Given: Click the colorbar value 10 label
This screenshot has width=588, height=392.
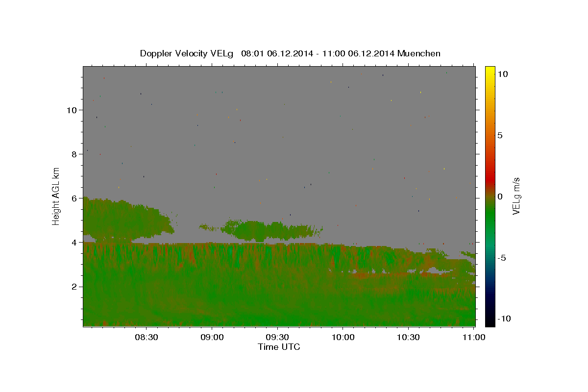Looking at the screenshot, I should point(502,74).
